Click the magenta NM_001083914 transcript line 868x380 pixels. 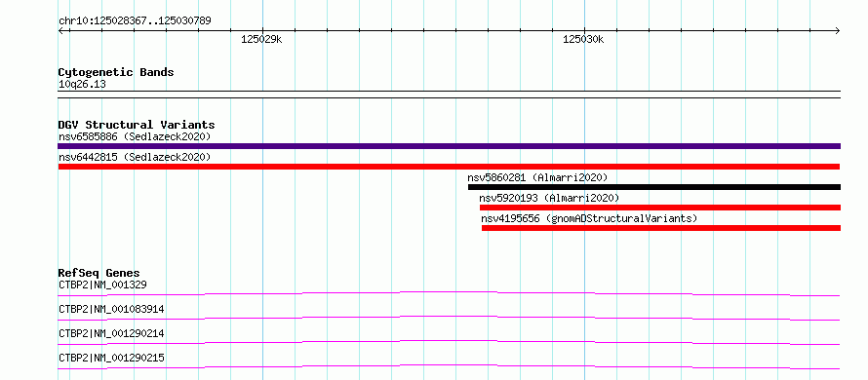coord(449,318)
